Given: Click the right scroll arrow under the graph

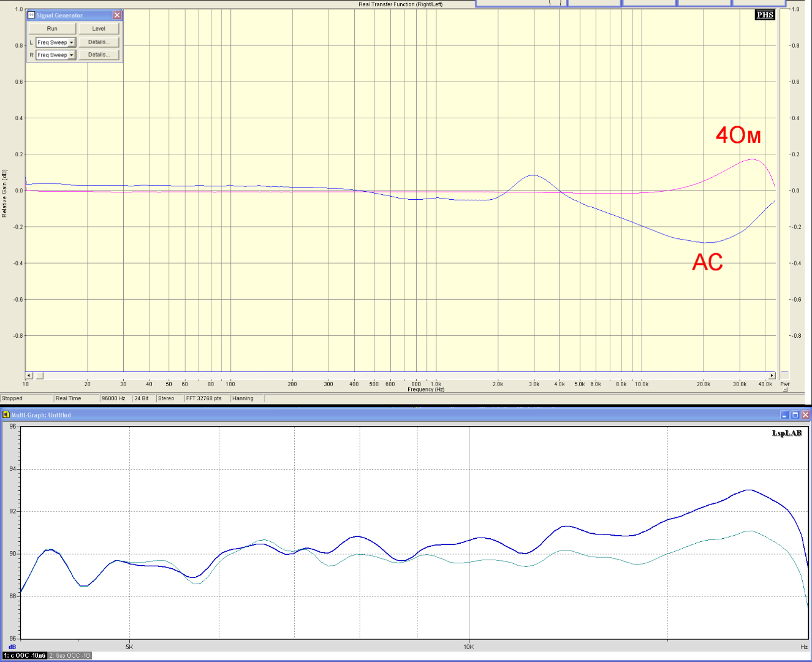Looking at the screenshot, I should pyautogui.click(x=772, y=375).
